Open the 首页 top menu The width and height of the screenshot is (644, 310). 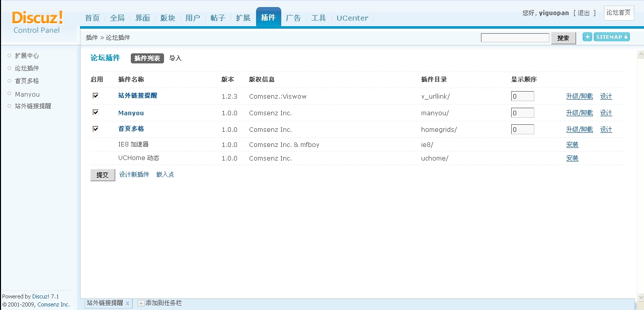[92, 18]
